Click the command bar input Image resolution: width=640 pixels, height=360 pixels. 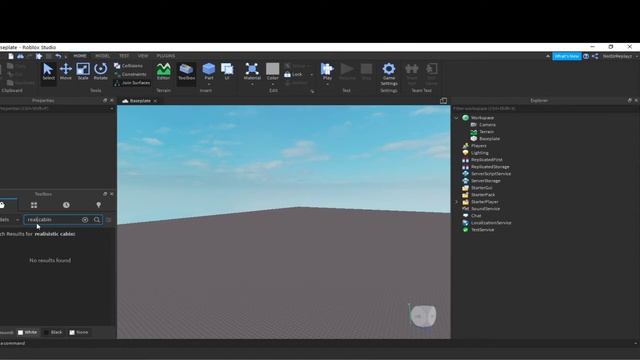tap(318, 343)
